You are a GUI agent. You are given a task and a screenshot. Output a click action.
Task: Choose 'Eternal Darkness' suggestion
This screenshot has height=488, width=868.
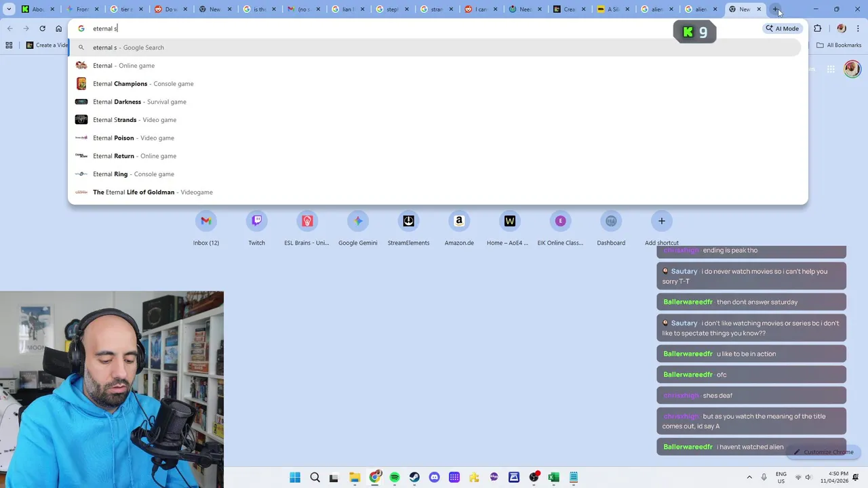pos(434,102)
